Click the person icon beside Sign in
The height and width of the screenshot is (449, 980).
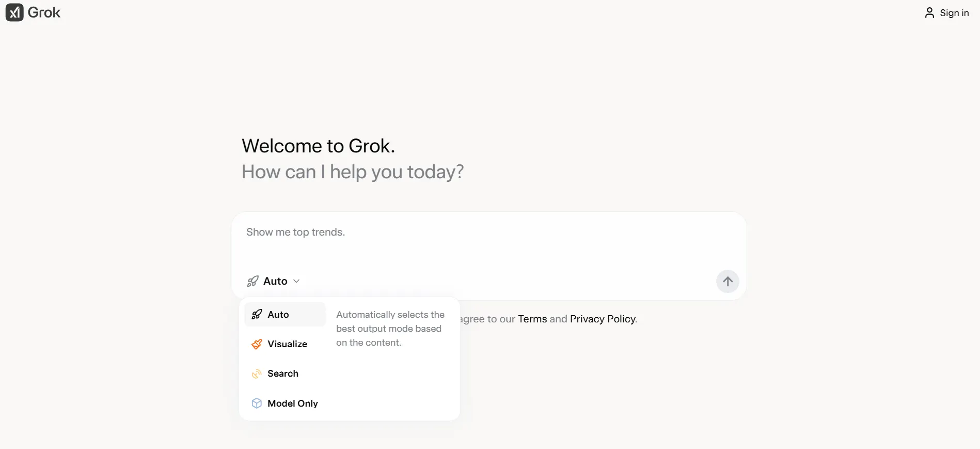pyautogui.click(x=929, y=13)
